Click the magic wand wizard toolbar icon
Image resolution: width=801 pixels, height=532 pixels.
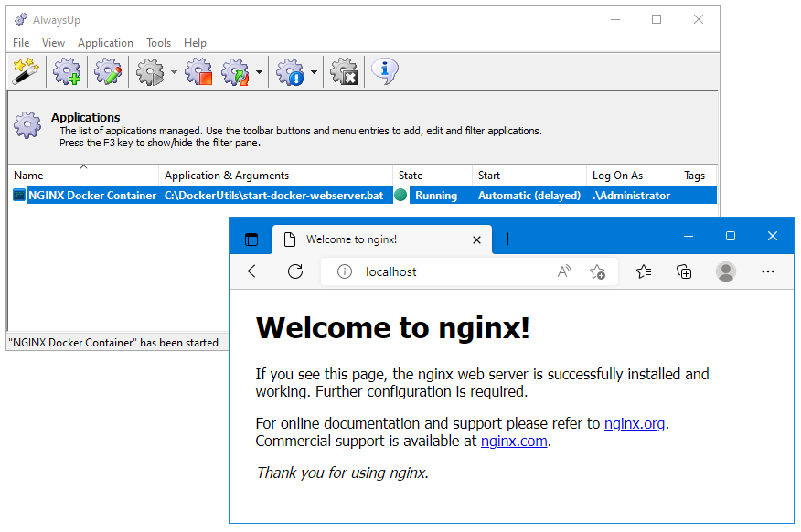[26, 71]
